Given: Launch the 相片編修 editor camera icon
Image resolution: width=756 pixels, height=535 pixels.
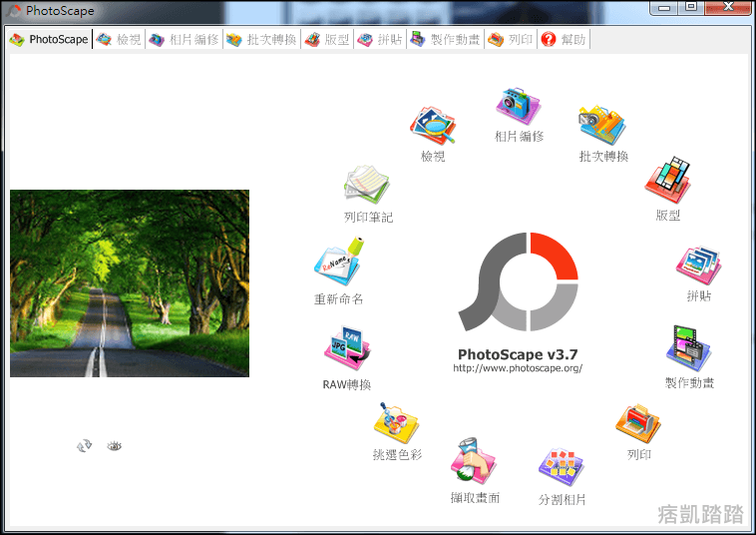Looking at the screenshot, I should pos(519,106).
